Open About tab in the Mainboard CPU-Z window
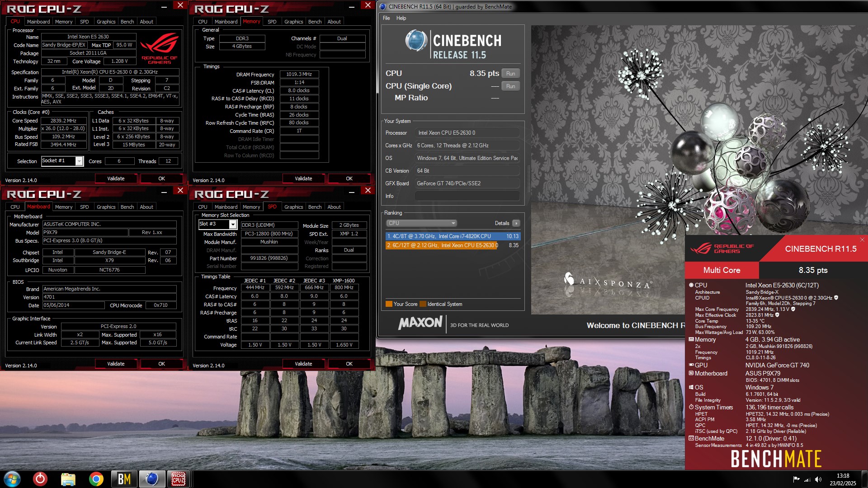Image resolution: width=868 pixels, height=488 pixels. (146, 207)
